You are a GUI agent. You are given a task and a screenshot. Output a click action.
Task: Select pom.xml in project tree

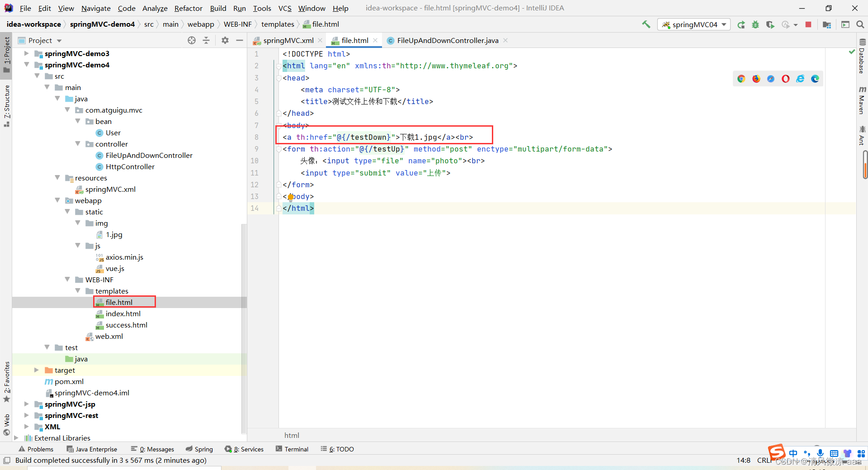coord(64,381)
